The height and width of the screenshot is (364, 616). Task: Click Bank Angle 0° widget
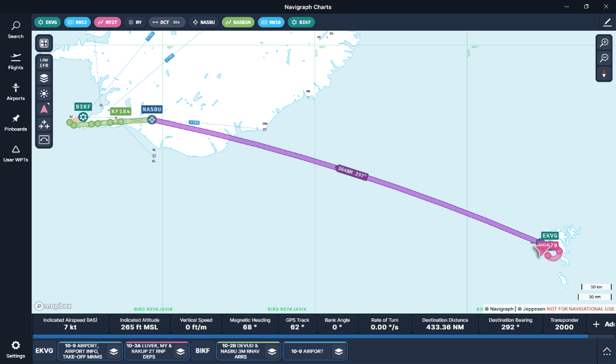pos(337,324)
